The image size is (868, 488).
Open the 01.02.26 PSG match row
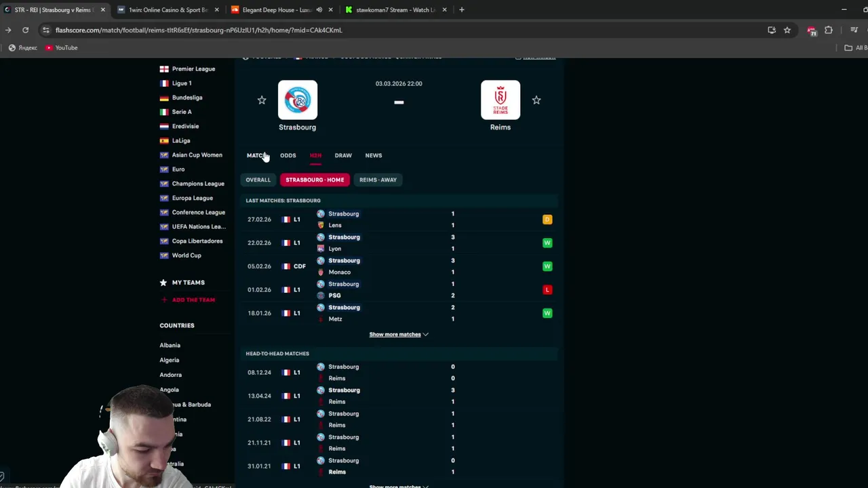[x=399, y=289]
